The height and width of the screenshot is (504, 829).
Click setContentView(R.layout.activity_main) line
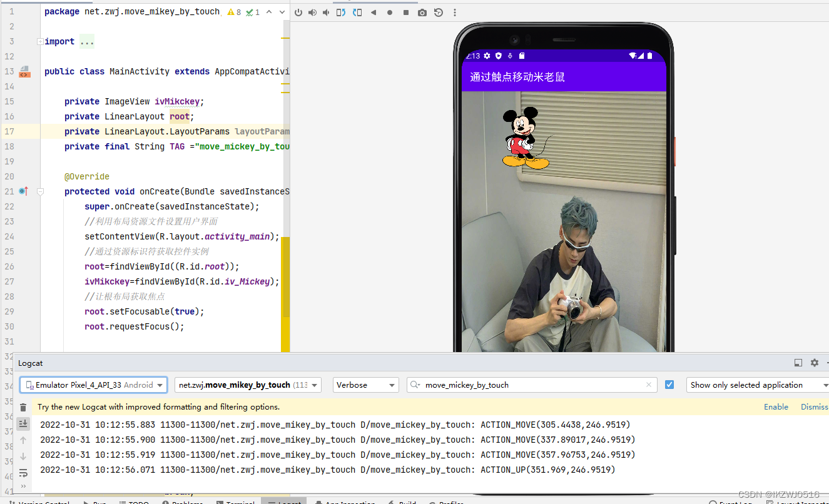click(x=182, y=236)
